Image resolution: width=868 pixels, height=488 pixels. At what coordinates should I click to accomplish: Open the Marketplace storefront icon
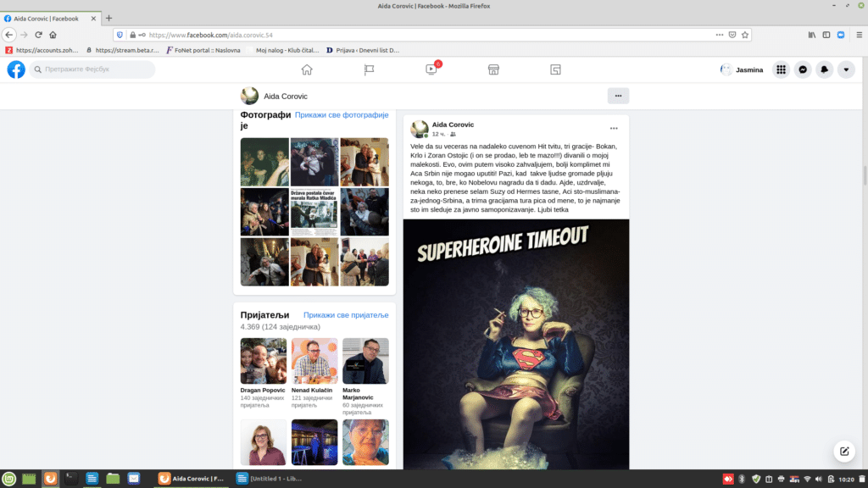pos(493,69)
